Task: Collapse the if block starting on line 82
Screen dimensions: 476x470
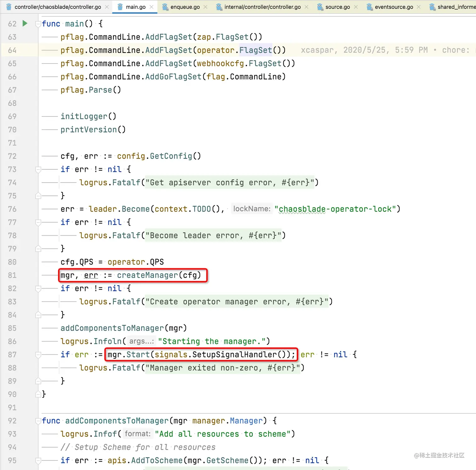Action: click(38, 288)
